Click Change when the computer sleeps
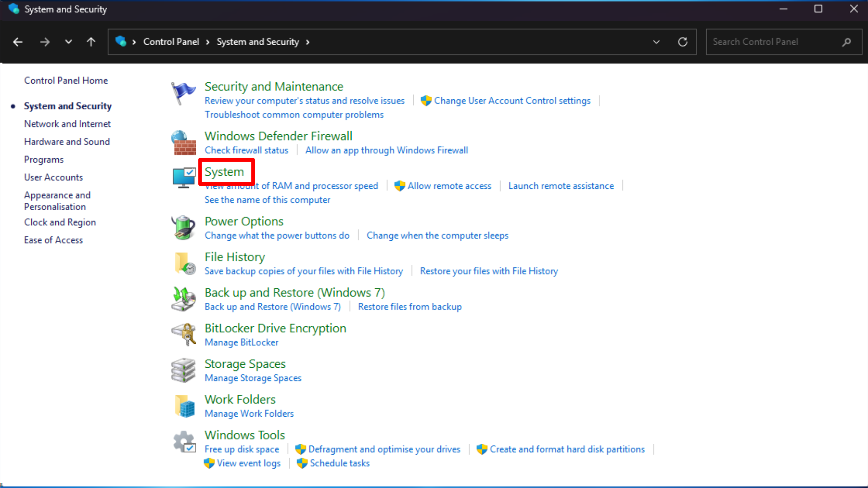 pyautogui.click(x=438, y=235)
